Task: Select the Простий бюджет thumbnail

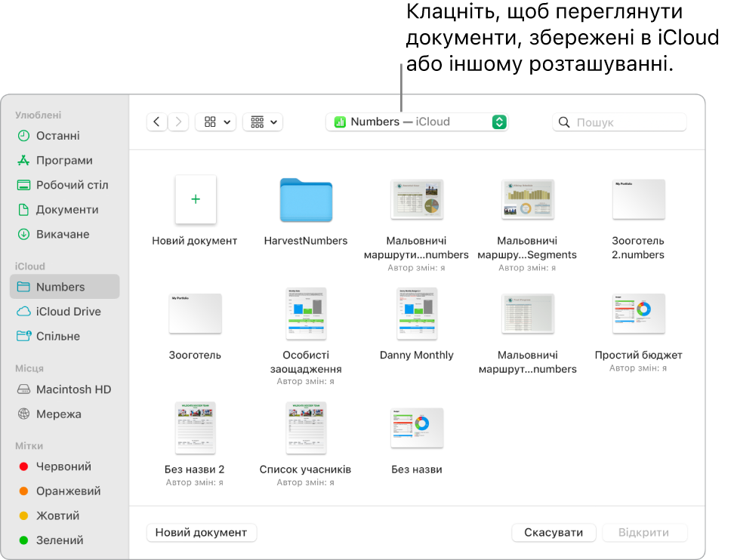Action: tap(639, 313)
